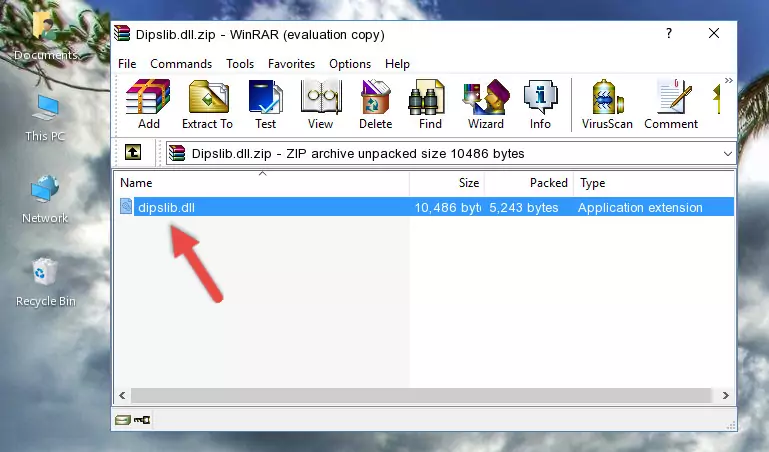Click the question mark help button
The height and width of the screenshot is (452, 769).
coord(669,33)
